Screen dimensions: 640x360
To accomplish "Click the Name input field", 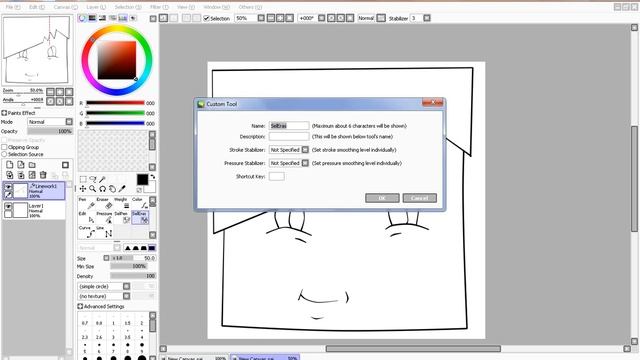I will click(x=289, y=126).
